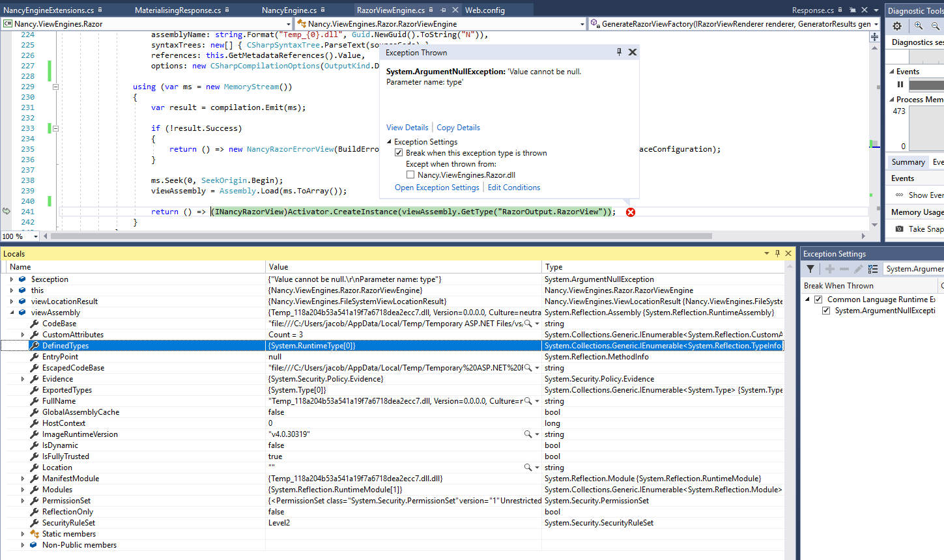
Task: Click the Exception Settings filter icon
Action: [810, 269]
